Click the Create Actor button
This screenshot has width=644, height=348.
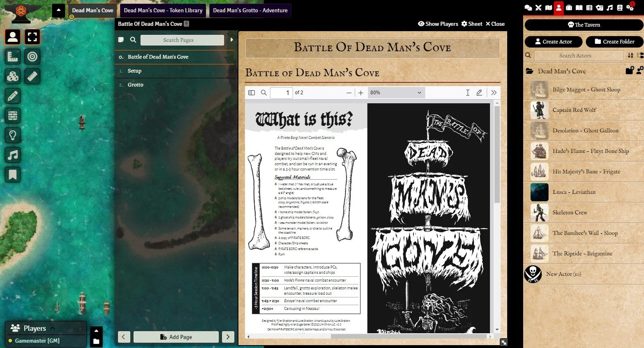point(553,41)
